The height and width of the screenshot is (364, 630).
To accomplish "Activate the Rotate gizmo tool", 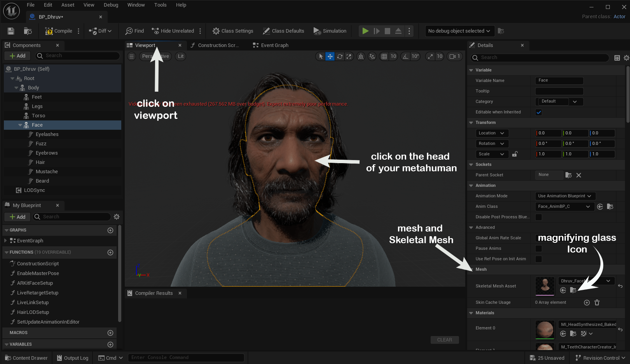I will tap(340, 57).
